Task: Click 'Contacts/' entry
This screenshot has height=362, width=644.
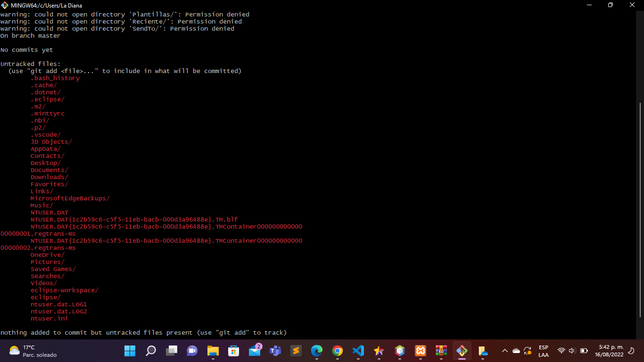Action: coord(48,156)
